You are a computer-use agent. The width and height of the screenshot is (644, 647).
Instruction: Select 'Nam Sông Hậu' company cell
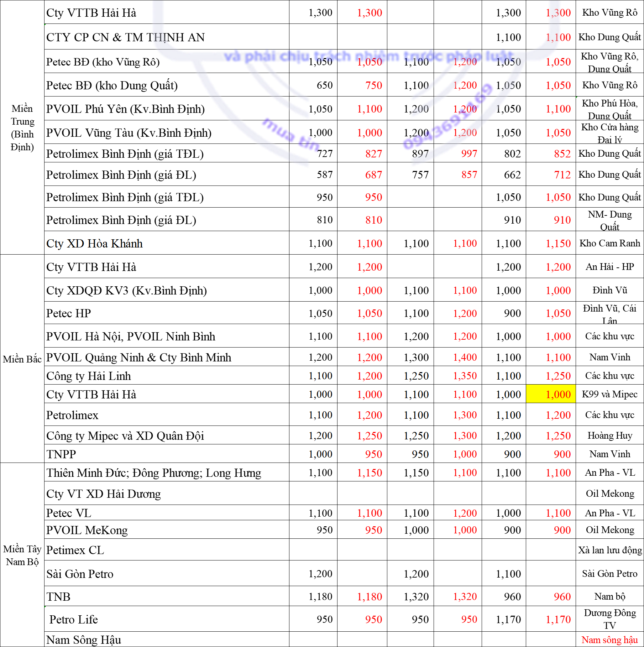click(x=167, y=640)
